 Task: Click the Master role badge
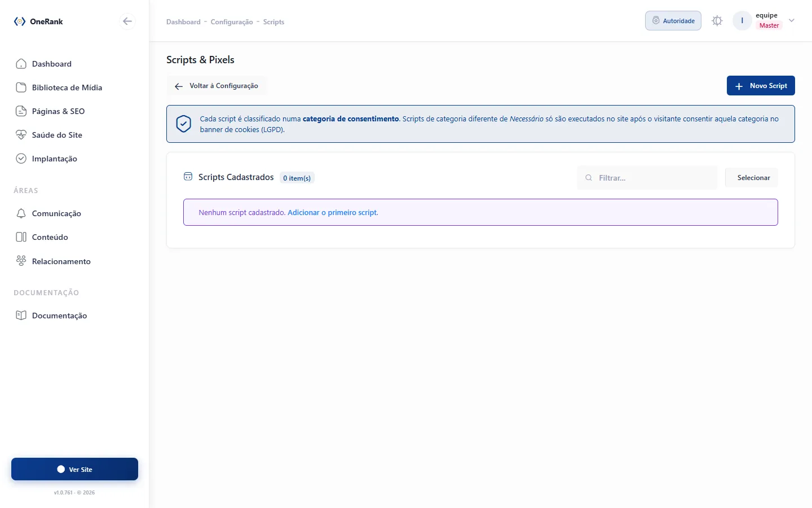[769, 25]
